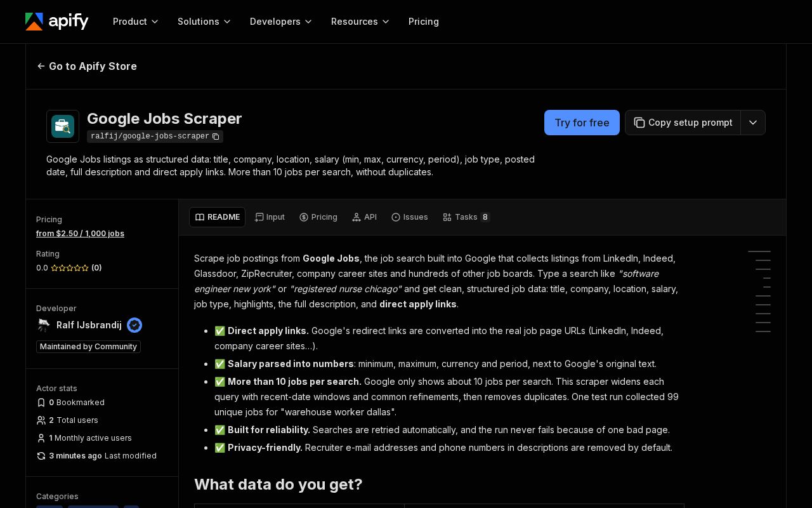Select the README tab
Image resolution: width=812 pixels, height=508 pixels.
pos(217,217)
